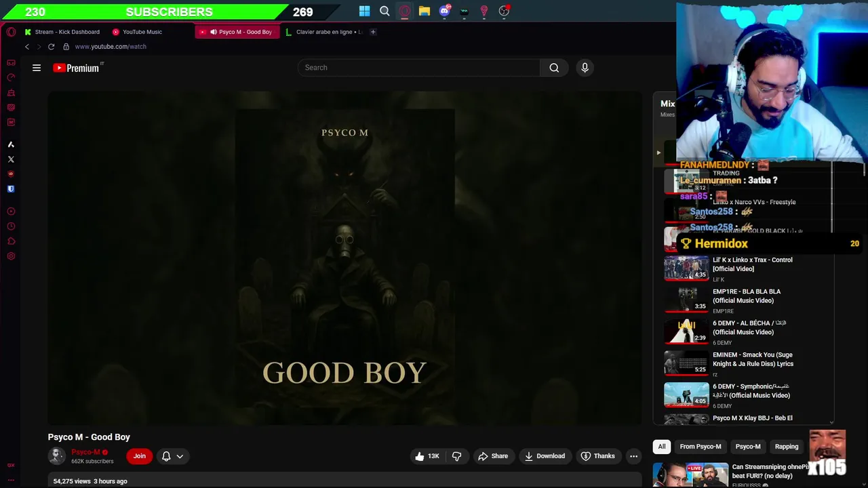Switch to Psyco M - Good Boy tab

pos(237,32)
